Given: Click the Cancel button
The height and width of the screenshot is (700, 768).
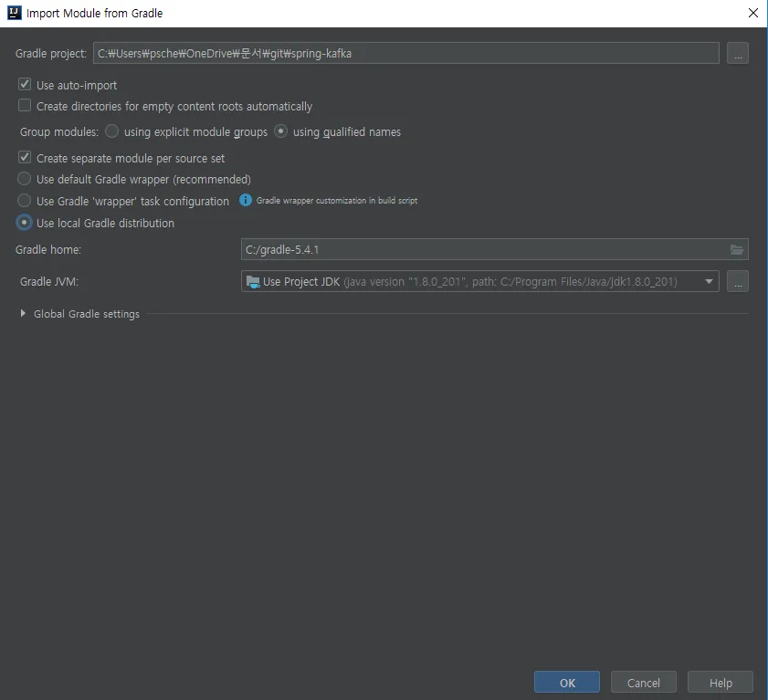Looking at the screenshot, I should (x=644, y=683).
